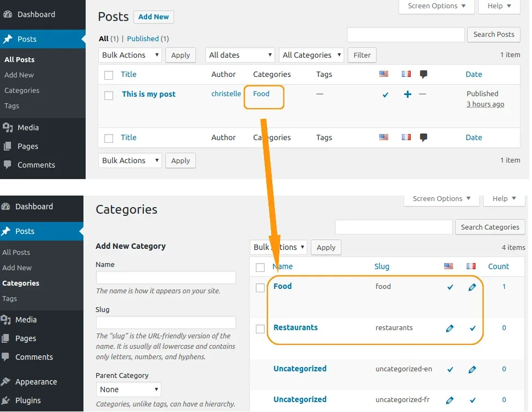The image size is (532, 412).
Task: Click the checkmark icon in 'This is my post' row
Action: pyautogui.click(x=385, y=94)
